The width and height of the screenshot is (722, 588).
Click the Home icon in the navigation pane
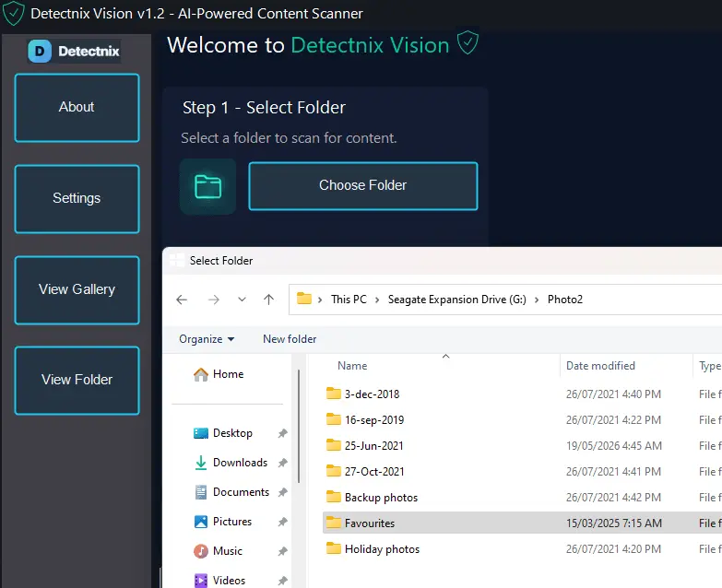click(201, 374)
